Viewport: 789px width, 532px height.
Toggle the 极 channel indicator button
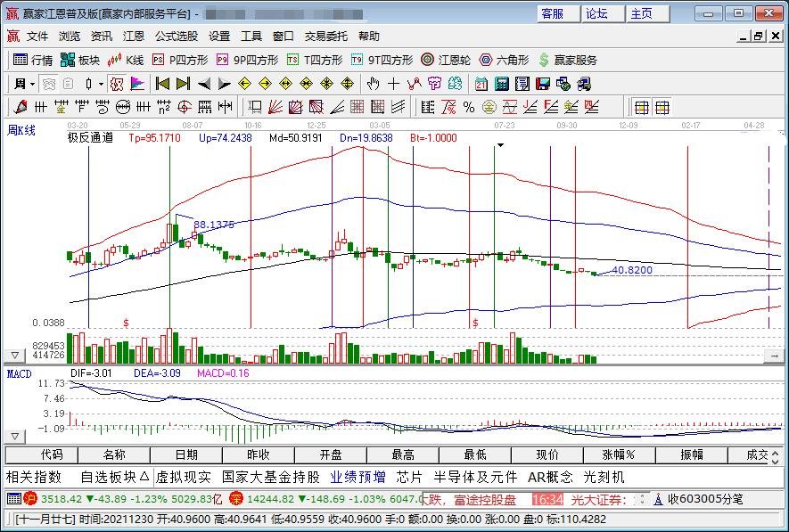[x=116, y=84]
